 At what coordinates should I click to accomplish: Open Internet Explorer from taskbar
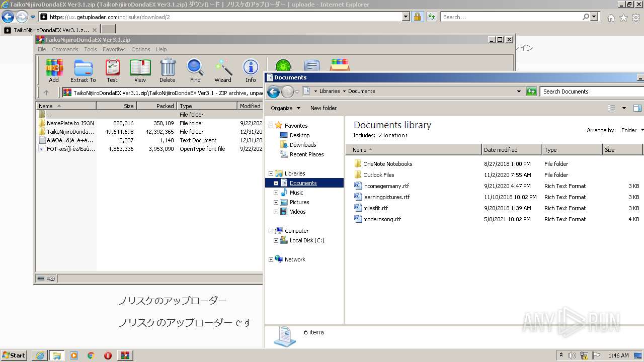coord(40,355)
